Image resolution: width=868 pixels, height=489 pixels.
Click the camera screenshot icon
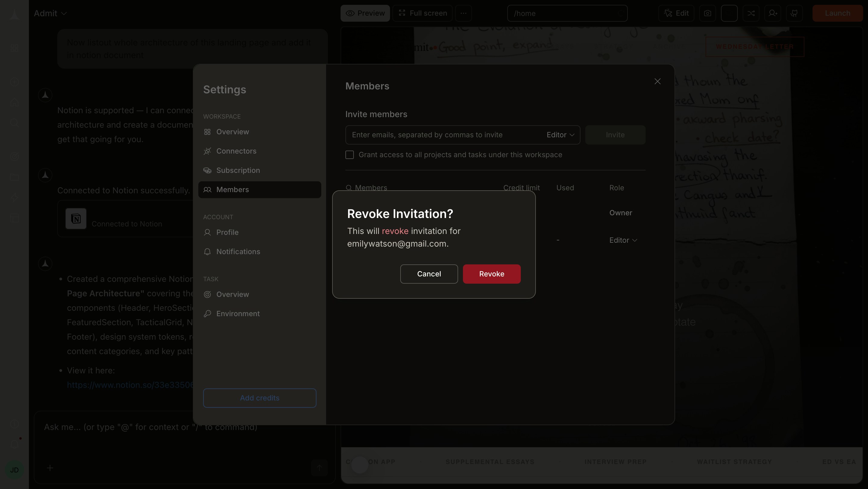[x=707, y=13]
